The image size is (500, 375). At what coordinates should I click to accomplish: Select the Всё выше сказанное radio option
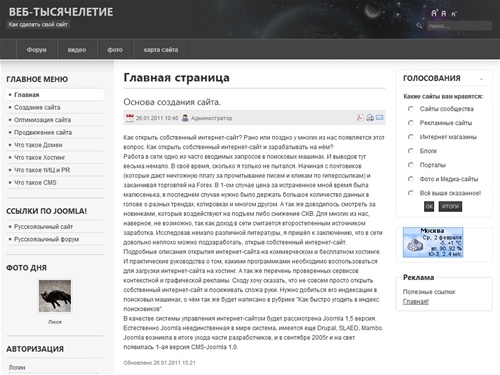pos(411,193)
